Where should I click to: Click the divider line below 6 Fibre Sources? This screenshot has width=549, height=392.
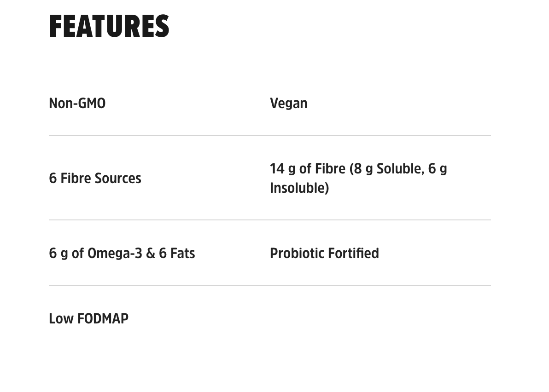tap(157, 220)
